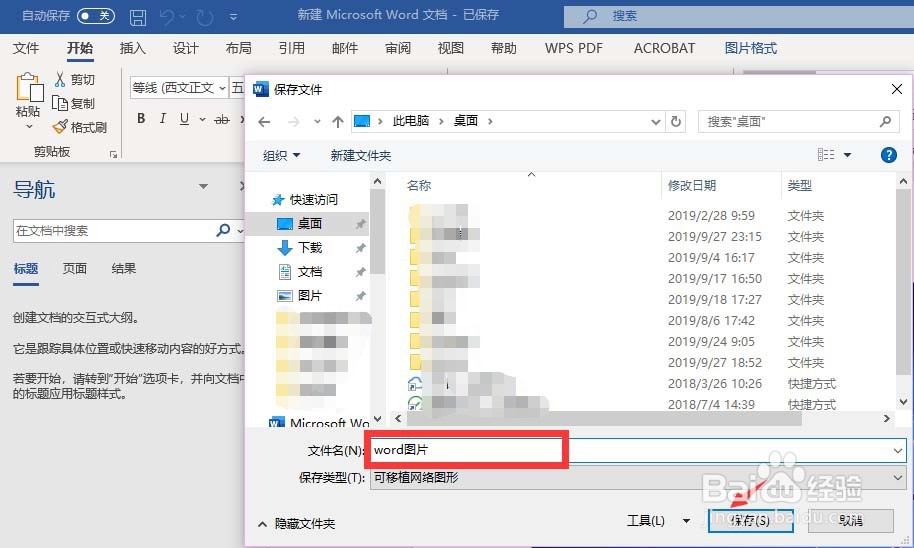Open the 引用 ribbon tab

click(x=291, y=48)
